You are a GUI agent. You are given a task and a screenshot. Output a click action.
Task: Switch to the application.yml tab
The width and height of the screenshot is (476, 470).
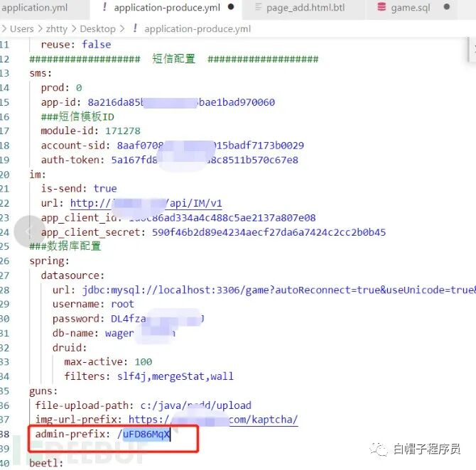pyautogui.click(x=35, y=7)
